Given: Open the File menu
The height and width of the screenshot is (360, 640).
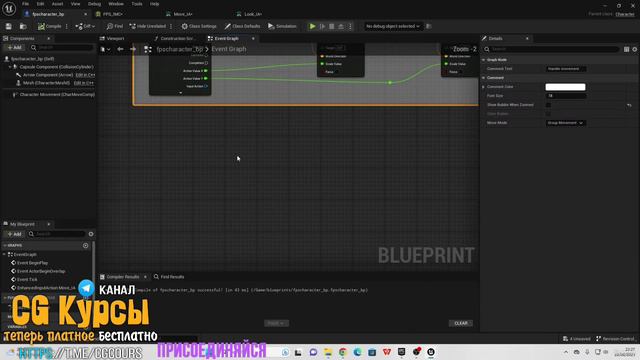Looking at the screenshot, I should 25,4.
